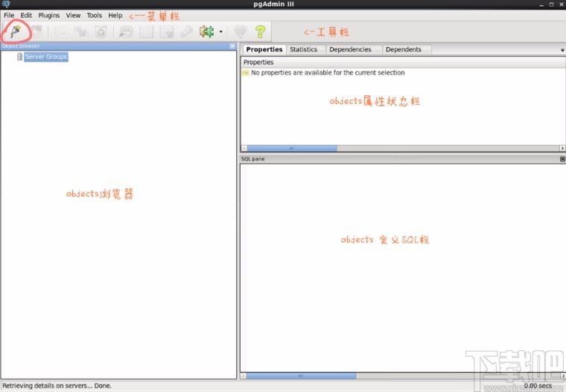
Task: Close the SQL pane
Action: [x=562, y=159]
